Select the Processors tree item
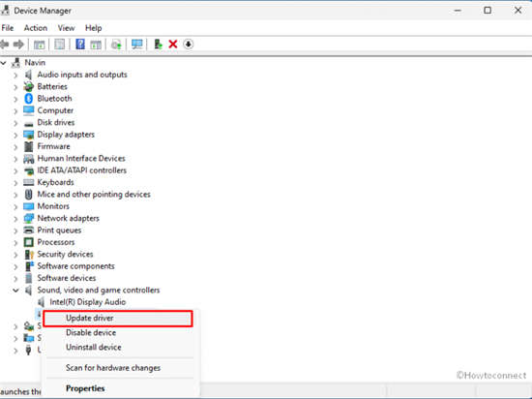532x399 pixels. 56,242
